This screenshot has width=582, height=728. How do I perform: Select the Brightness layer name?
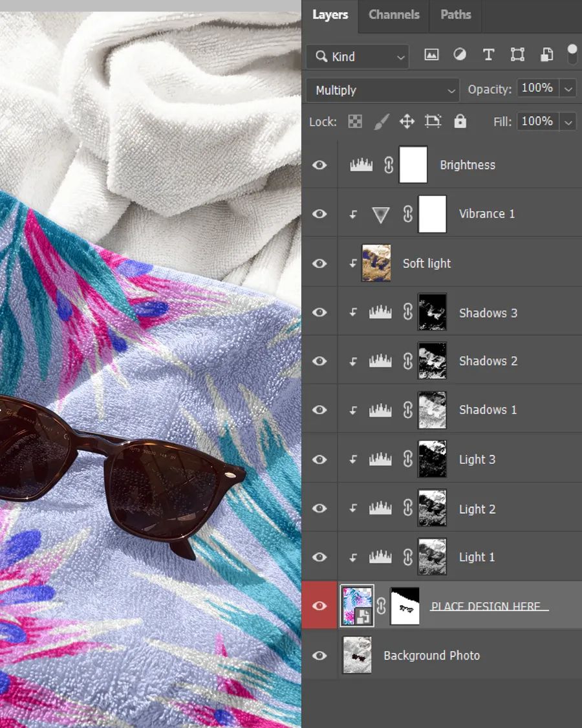point(468,165)
